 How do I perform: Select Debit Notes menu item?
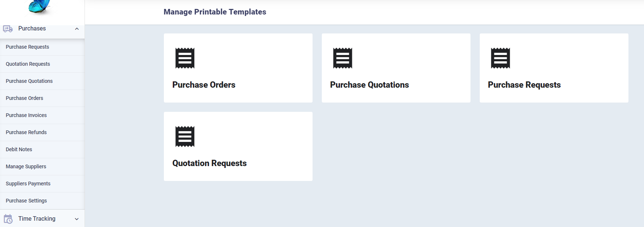click(x=19, y=149)
